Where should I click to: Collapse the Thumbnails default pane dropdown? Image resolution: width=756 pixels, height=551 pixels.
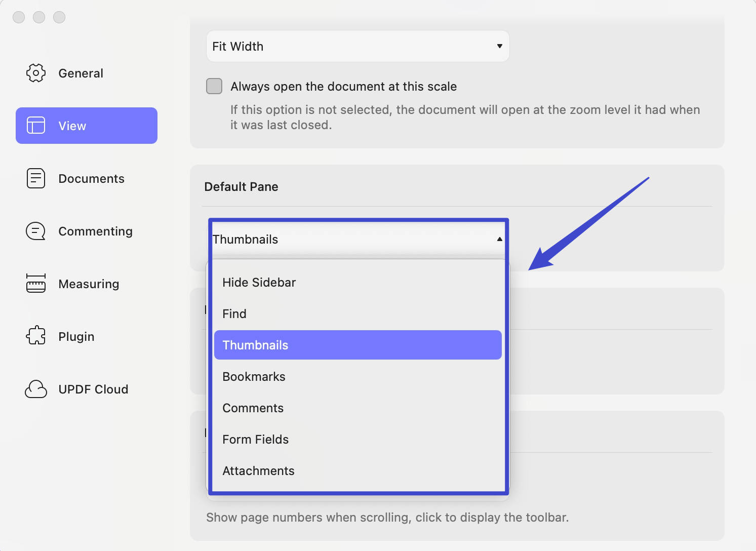tap(357, 239)
